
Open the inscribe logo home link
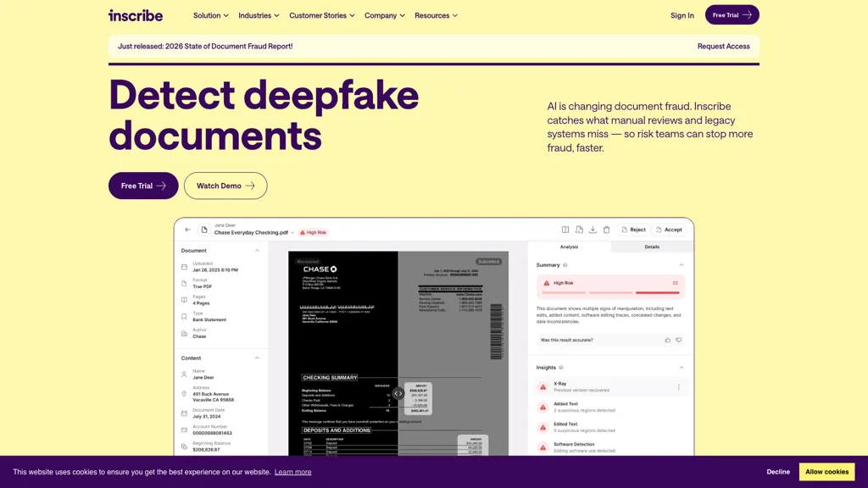tap(136, 15)
